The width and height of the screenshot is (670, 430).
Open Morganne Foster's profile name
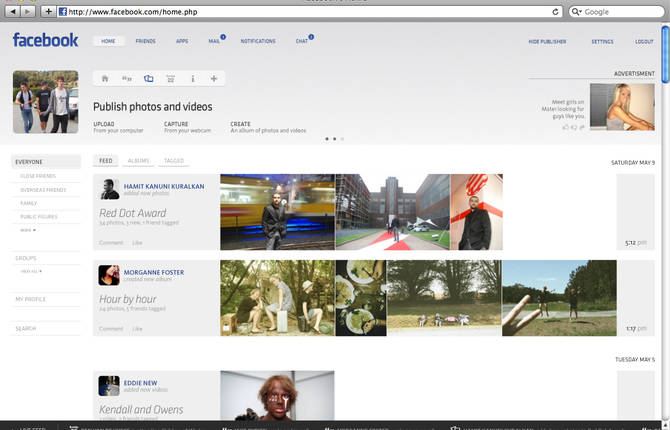coord(154,272)
